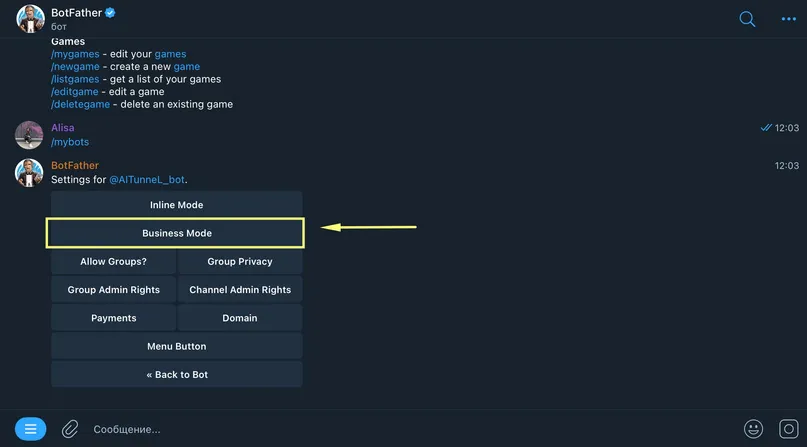Toggle Allow Groups? option
This screenshot has width=807, height=447.
(113, 261)
